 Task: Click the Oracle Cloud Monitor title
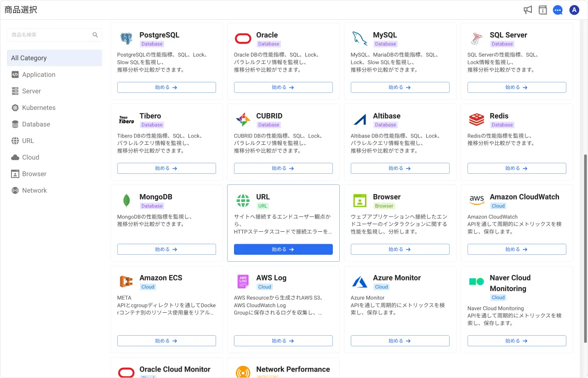pyautogui.click(x=175, y=369)
